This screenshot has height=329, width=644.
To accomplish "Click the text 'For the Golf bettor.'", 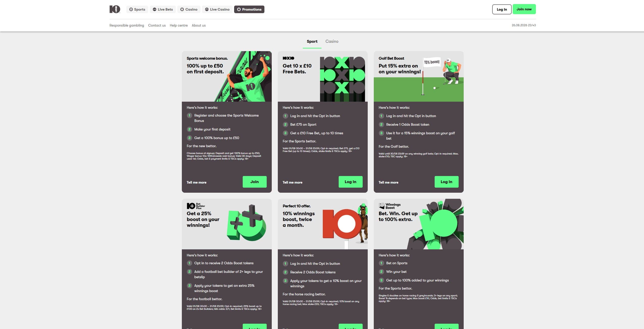I will click(x=394, y=146).
